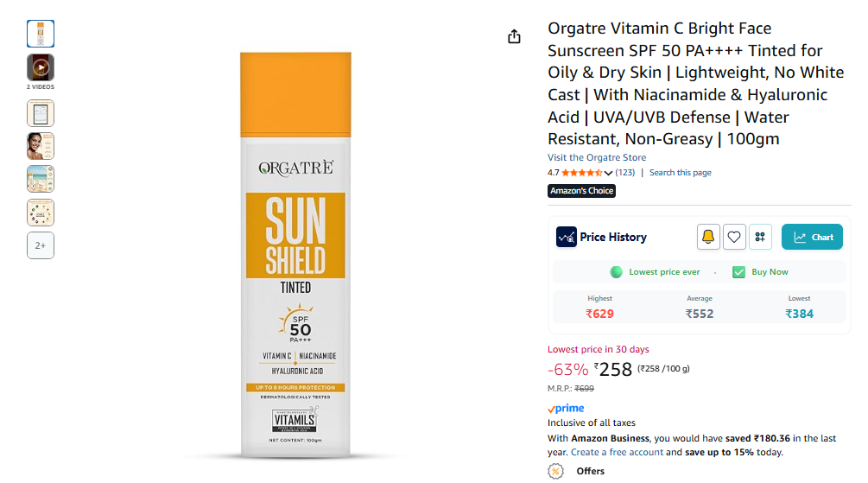This screenshot has width=868, height=483.
Task: Click the price alert bell icon
Action: click(708, 237)
